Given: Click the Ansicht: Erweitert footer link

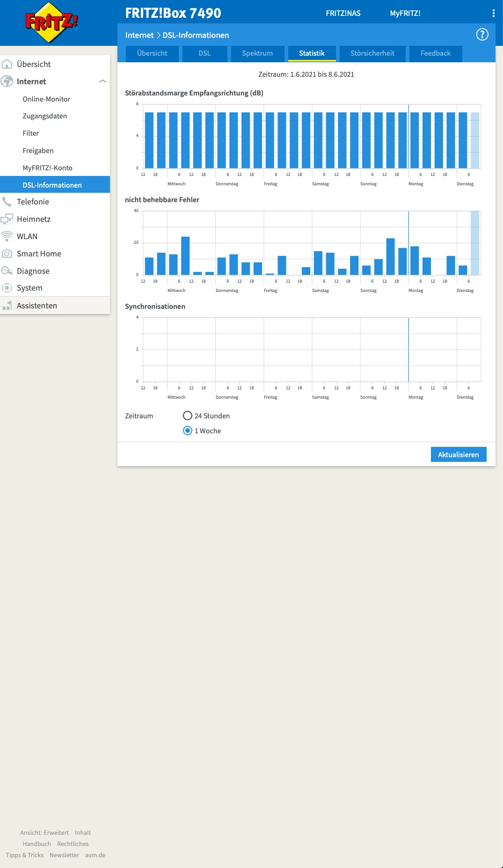Looking at the screenshot, I should [x=44, y=832].
